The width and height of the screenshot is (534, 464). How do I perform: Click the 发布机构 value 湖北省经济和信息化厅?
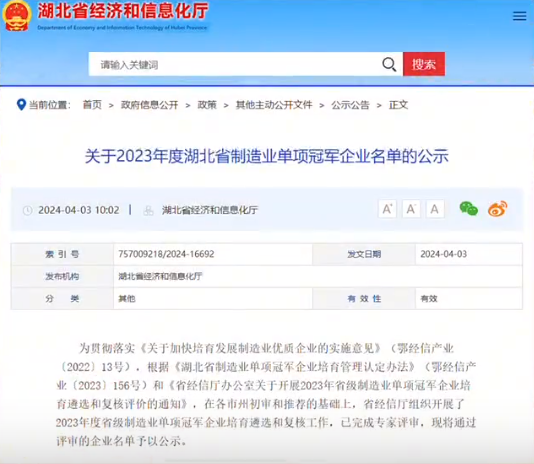[160, 276]
